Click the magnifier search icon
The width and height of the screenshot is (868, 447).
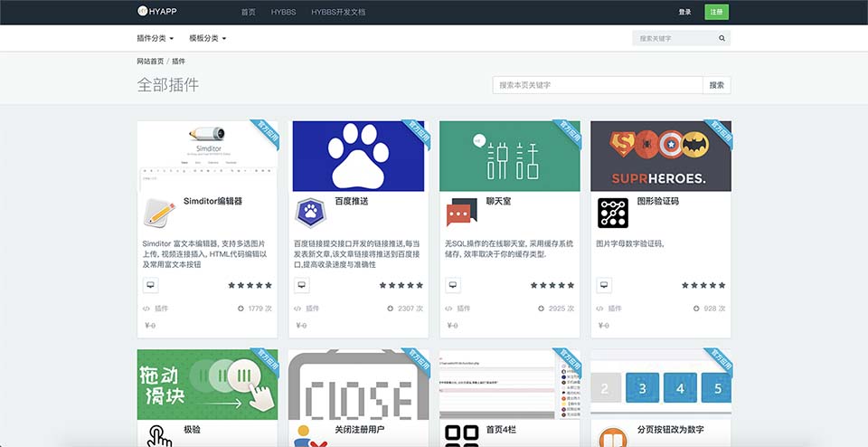722,38
